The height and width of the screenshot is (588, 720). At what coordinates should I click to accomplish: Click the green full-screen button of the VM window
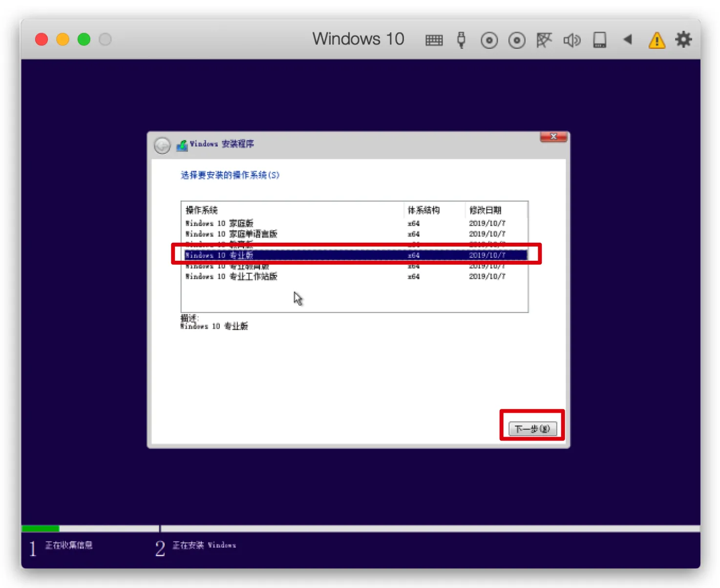click(x=84, y=39)
